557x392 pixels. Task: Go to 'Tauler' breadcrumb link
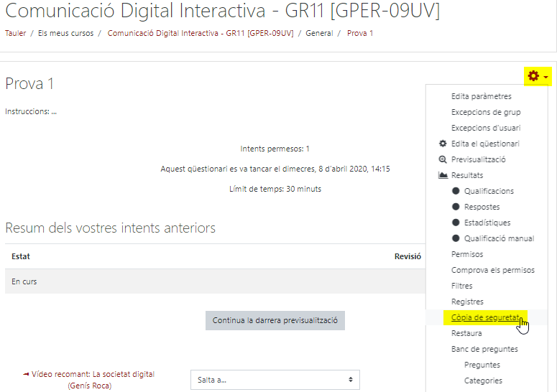[x=15, y=33]
